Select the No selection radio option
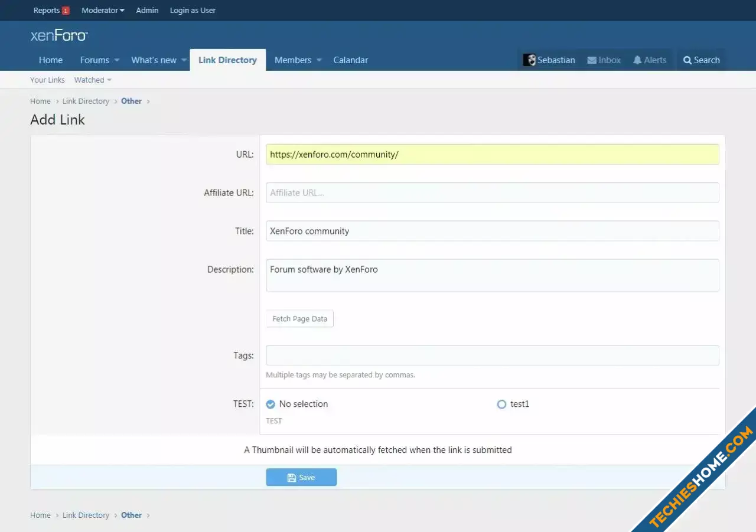 coord(271,404)
